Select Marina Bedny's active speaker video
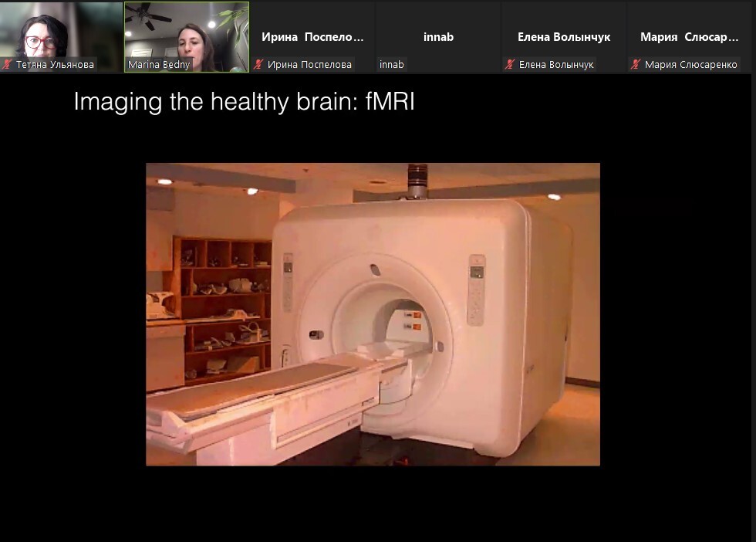756x542 pixels. [187, 31]
